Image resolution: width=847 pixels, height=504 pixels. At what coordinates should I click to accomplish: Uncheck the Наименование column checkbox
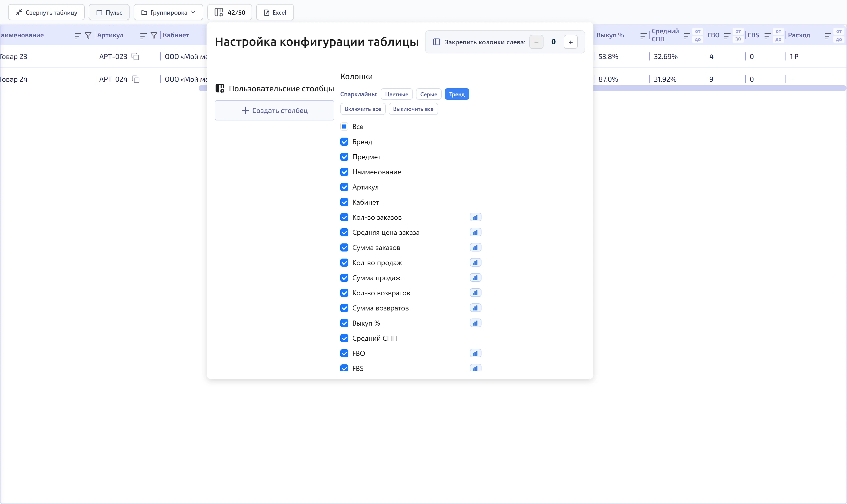[x=344, y=172]
